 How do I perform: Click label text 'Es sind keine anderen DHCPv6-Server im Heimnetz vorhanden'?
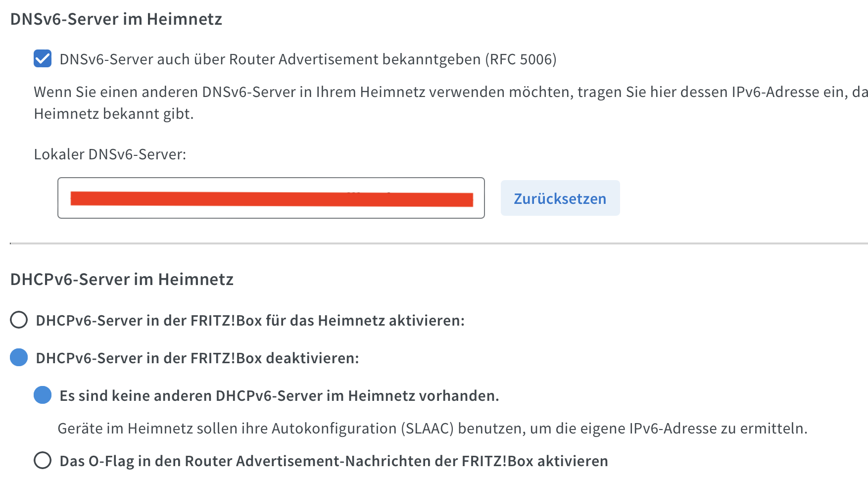click(279, 396)
